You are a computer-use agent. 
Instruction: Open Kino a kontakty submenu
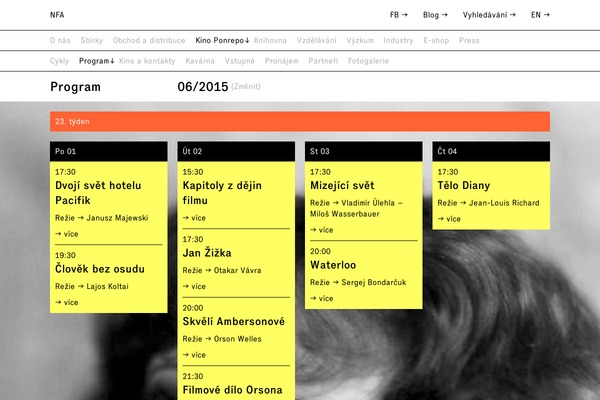[x=147, y=61]
